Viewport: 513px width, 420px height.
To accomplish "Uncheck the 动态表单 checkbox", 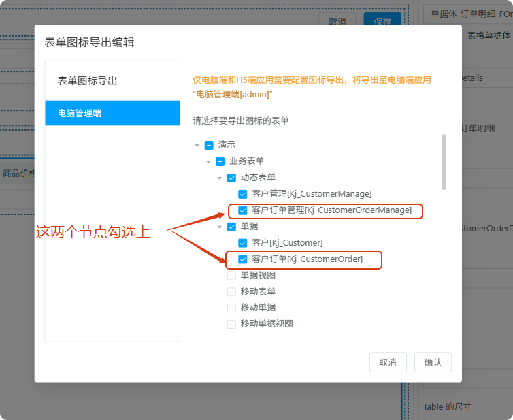I will 231,178.
